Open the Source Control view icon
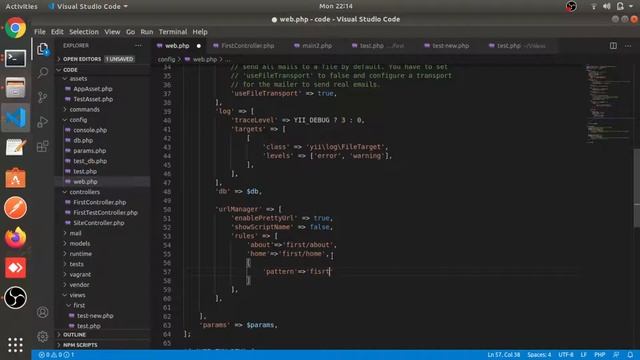 click(x=43, y=98)
